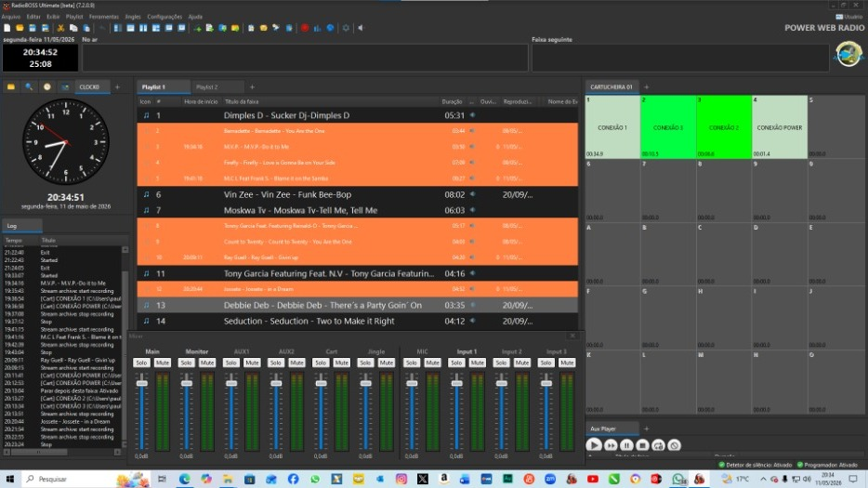Add a new tab next to CLOCK0
This screenshot has height=488, width=868.
117,87
